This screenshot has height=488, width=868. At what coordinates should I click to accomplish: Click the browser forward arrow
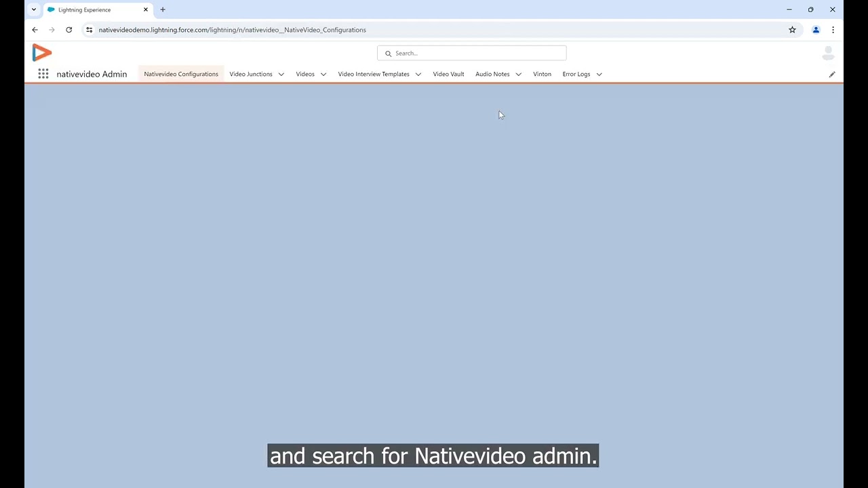(52, 30)
